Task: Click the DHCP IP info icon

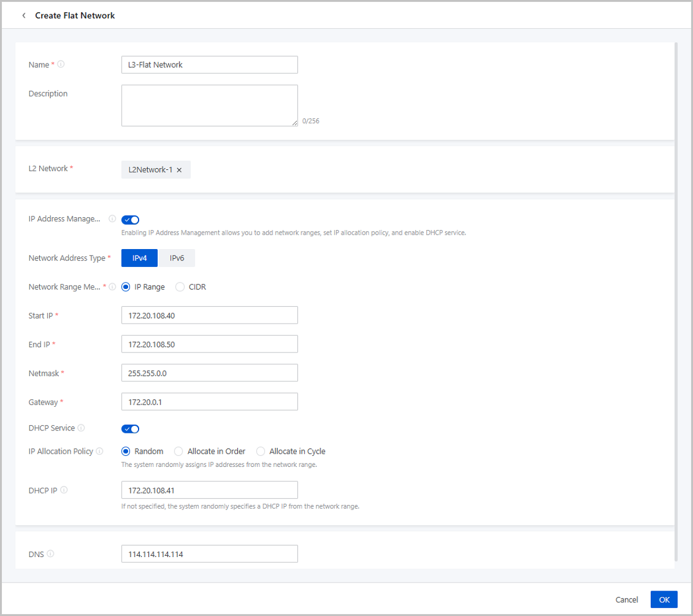Action: click(x=64, y=490)
